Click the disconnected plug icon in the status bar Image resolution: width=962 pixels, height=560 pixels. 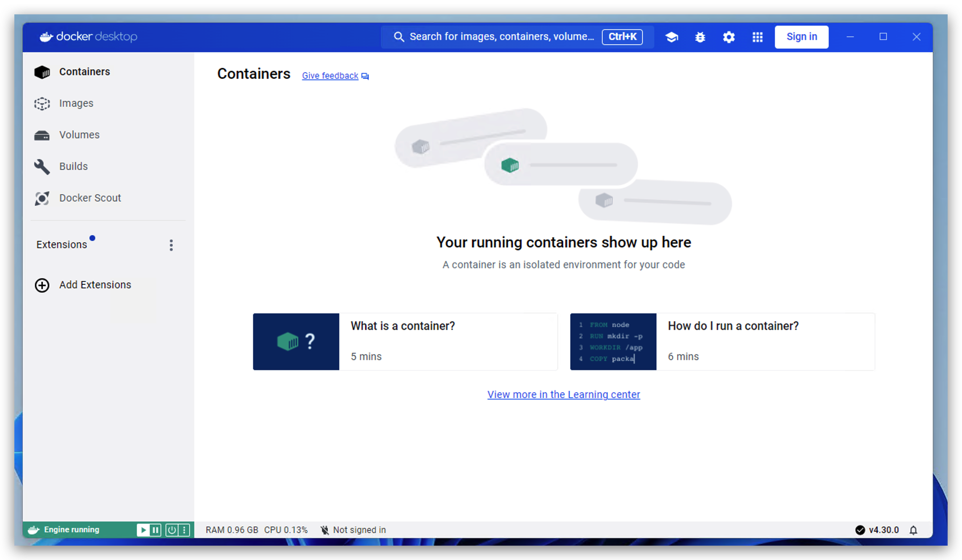[x=325, y=530]
